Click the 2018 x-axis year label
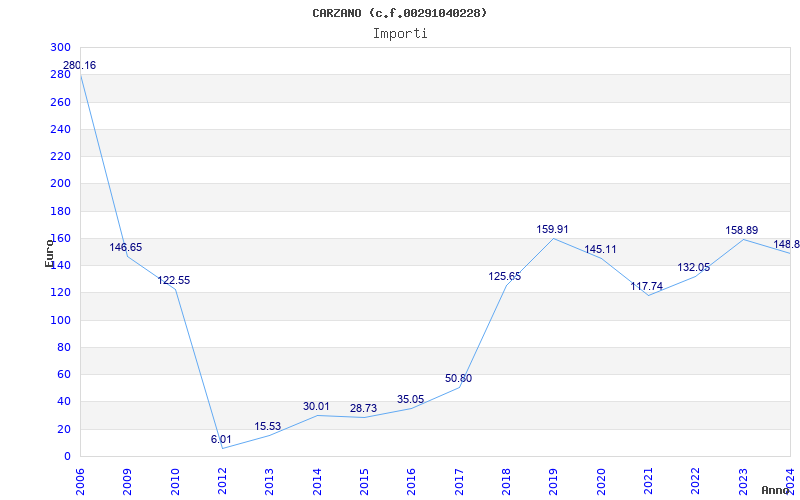 tap(506, 482)
